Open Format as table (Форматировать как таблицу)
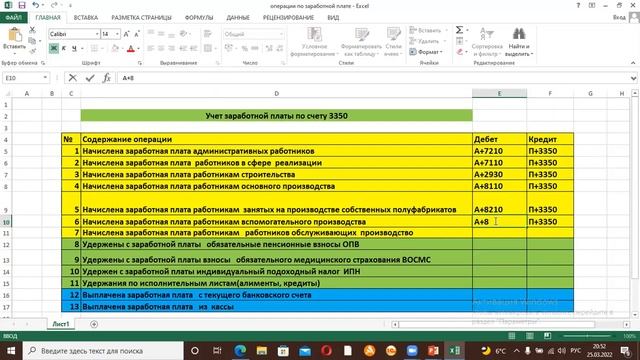The height and width of the screenshot is (360, 640). pos(361,42)
